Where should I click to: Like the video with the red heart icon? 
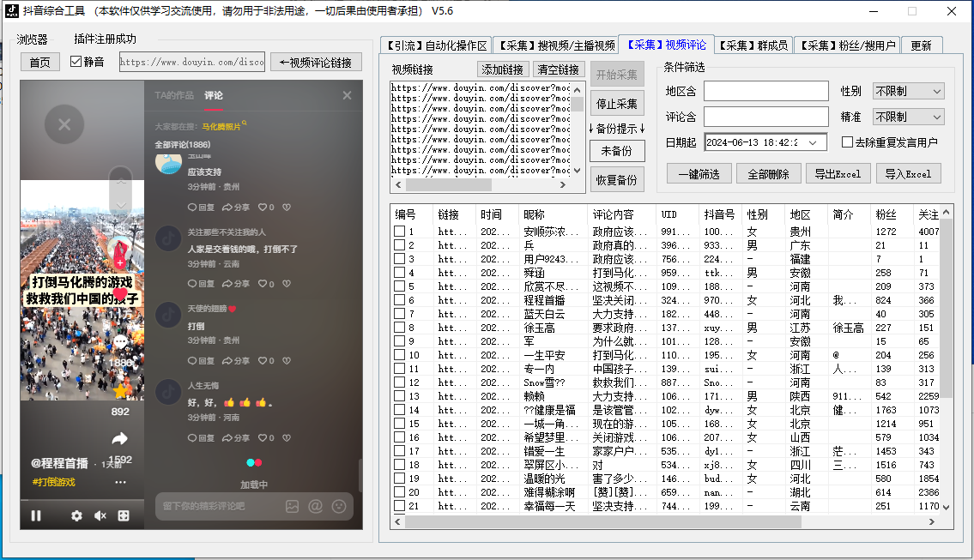click(x=120, y=293)
